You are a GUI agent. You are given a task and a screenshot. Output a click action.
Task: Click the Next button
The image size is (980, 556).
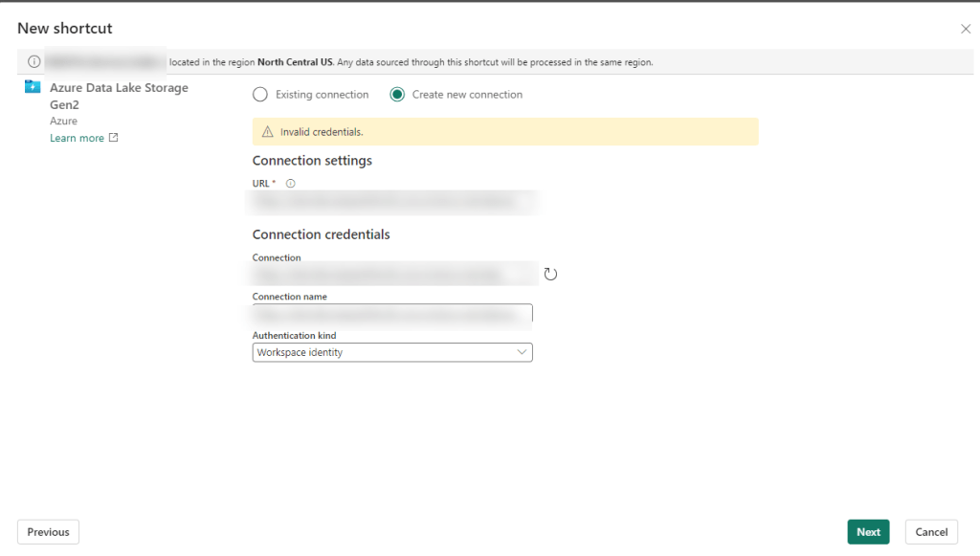click(868, 531)
